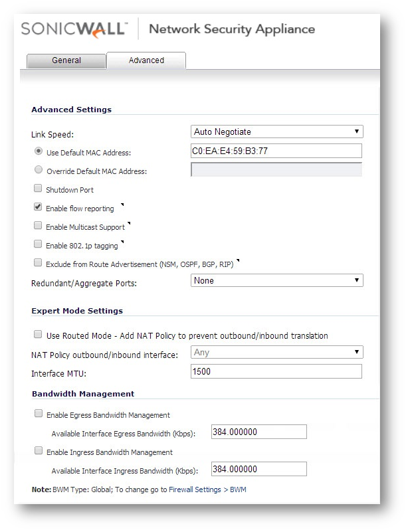The width and height of the screenshot is (408, 532).
Task: Switch to the General tab
Action: click(x=66, y=60)
